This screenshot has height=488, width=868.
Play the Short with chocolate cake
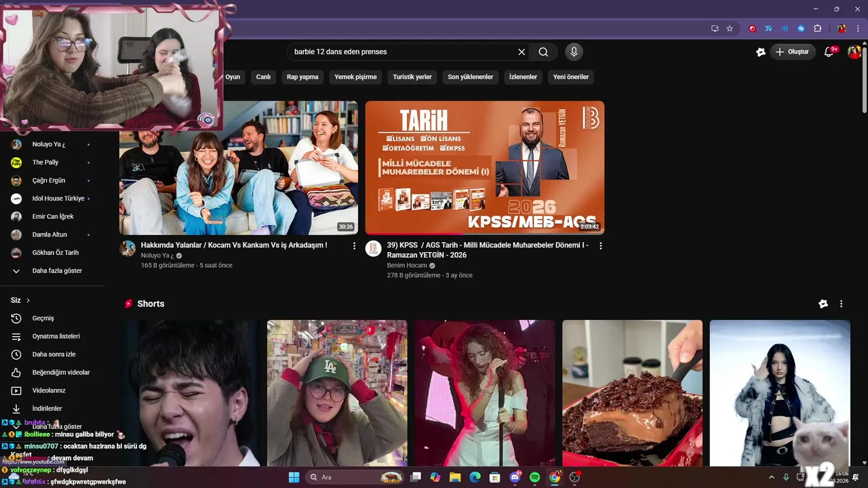coord(632,393)
